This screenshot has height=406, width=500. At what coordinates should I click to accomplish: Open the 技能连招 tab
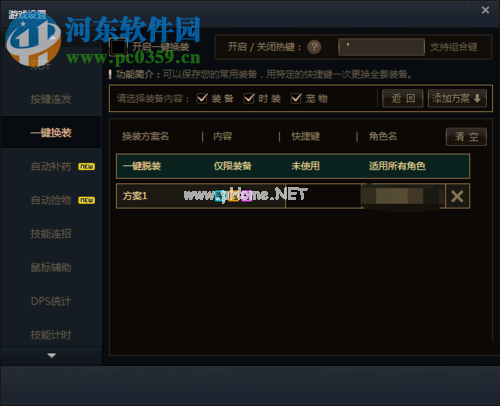tap(51, 234)
